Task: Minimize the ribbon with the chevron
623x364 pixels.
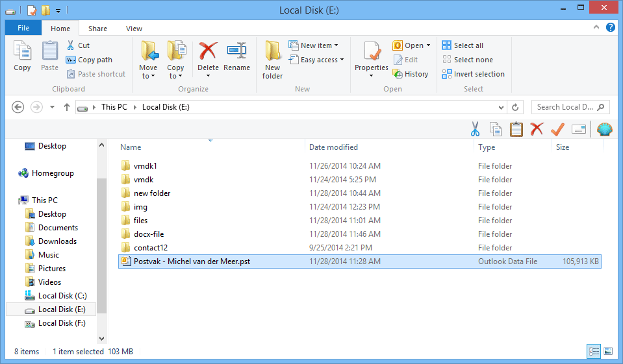Action: coord(596,27)
